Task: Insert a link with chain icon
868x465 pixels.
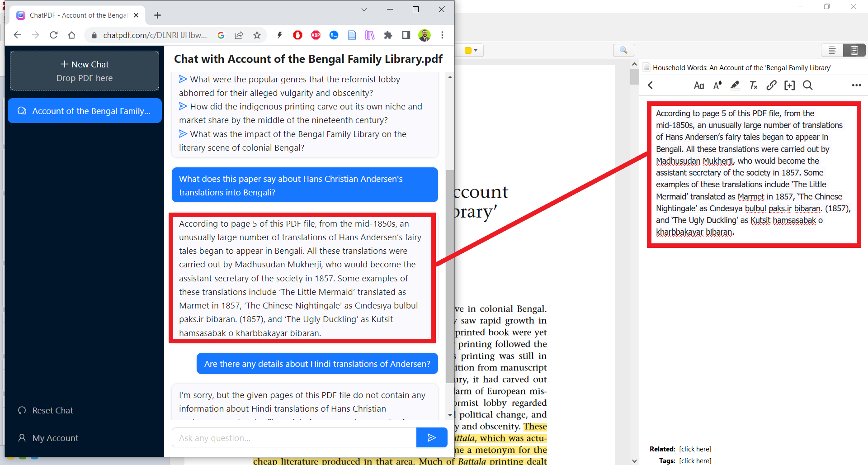Action: [x=771, y=85]
